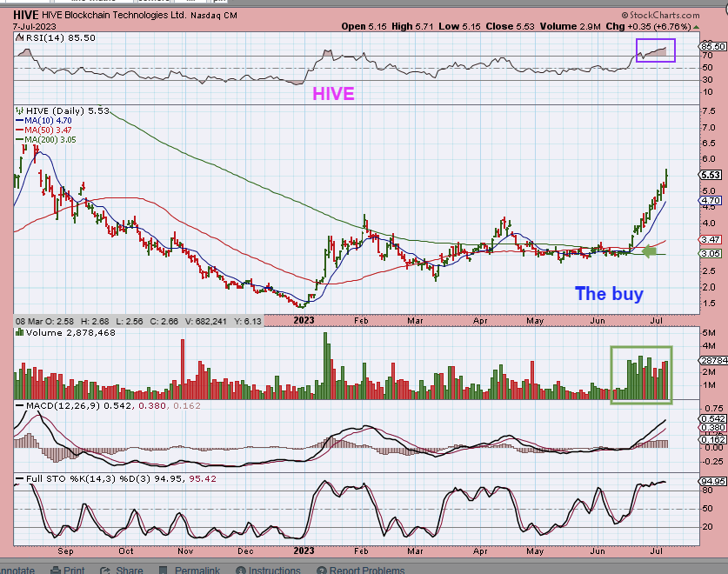The image size is (728, 574).
Task: Click the candlestick icon before HIVE (Daily)
Action: click(x=19, y=110)
